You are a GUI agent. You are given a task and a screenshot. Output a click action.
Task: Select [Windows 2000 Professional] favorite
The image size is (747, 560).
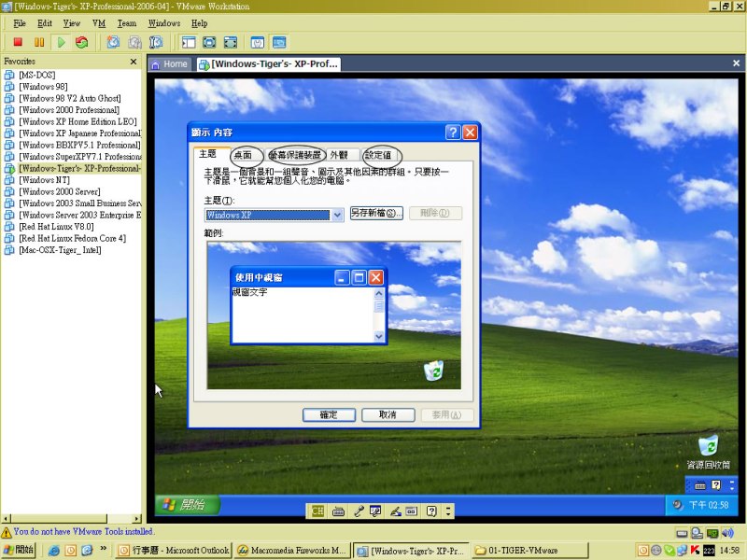coord(68,109)
